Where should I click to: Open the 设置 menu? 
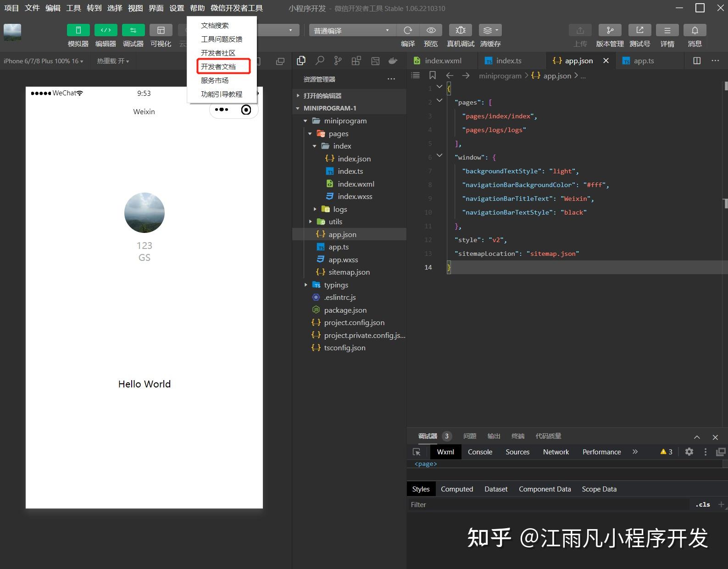pos(177,8)
